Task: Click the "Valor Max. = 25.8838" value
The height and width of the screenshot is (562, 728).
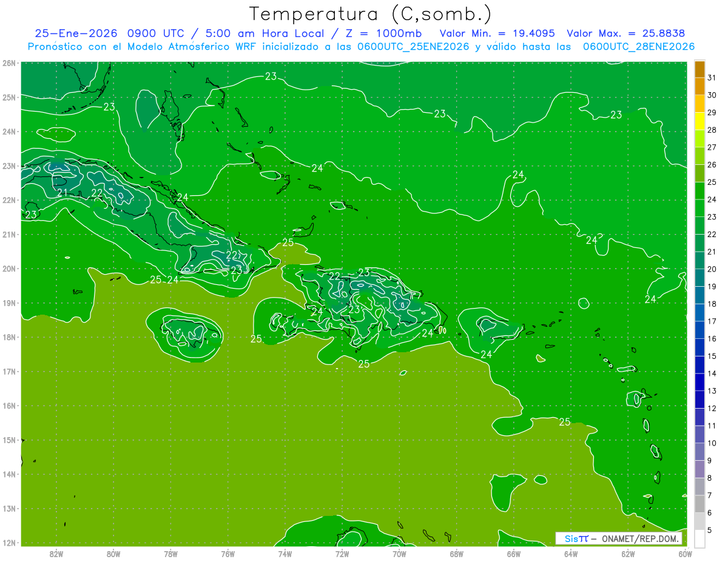Action: point(626,33)
